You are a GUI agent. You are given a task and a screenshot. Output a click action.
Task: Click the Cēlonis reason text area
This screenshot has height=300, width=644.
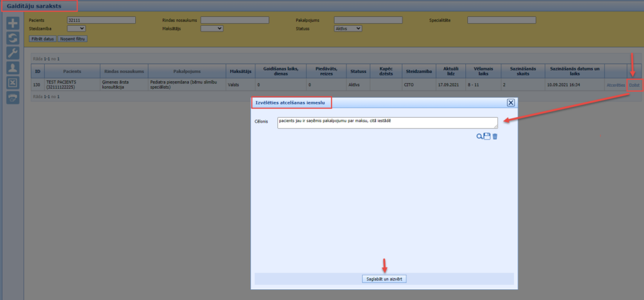387,123
